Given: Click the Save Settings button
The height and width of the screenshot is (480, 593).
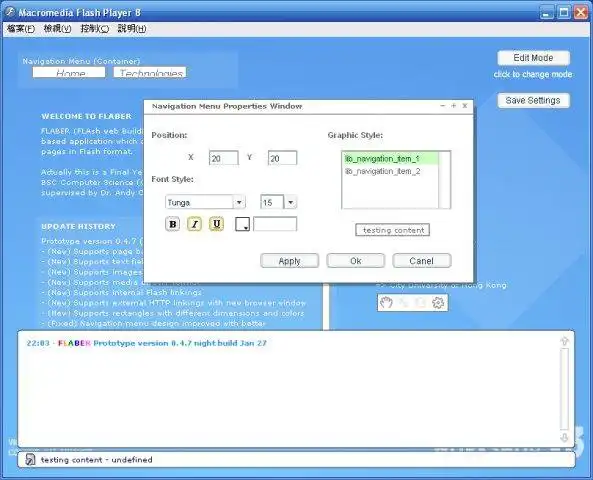Looking at the screenshot, I should (533, 101).
